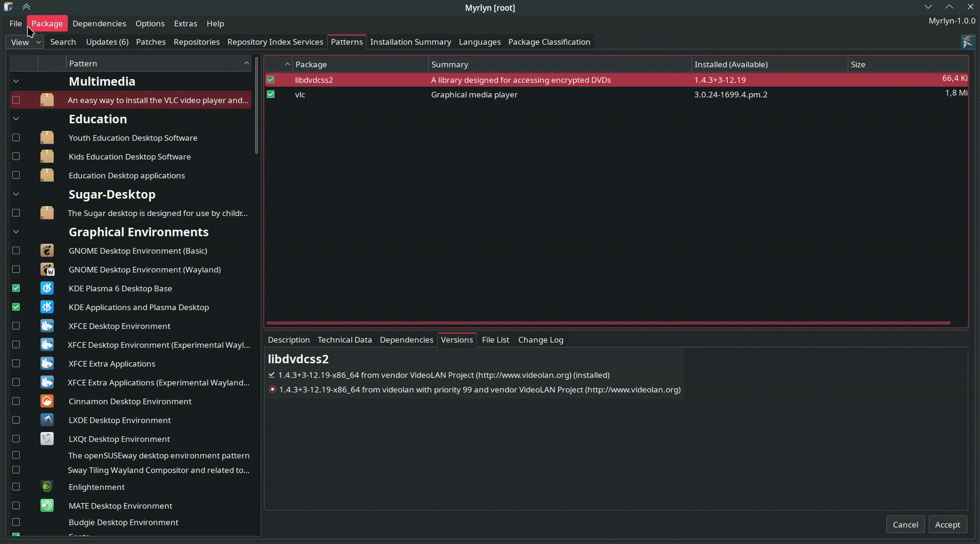Collapse the Education pattern group

coord(16,119)
